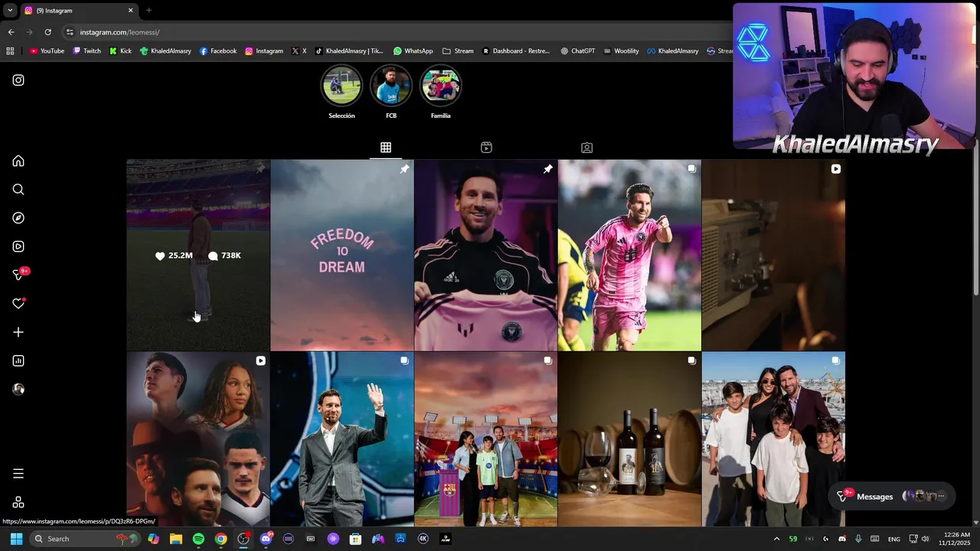
Task: Open direct messages icon with 9+ badge
Action: click(x=20, y=274)
